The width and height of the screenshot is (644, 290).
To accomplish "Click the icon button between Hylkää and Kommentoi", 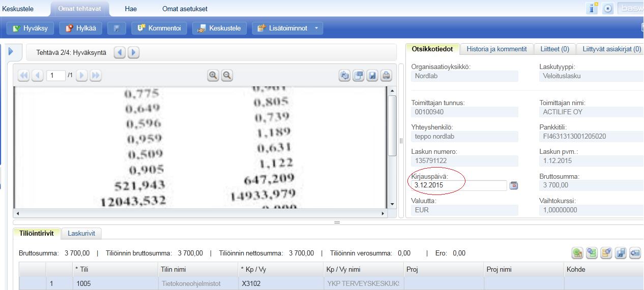I will coord(116,28).
